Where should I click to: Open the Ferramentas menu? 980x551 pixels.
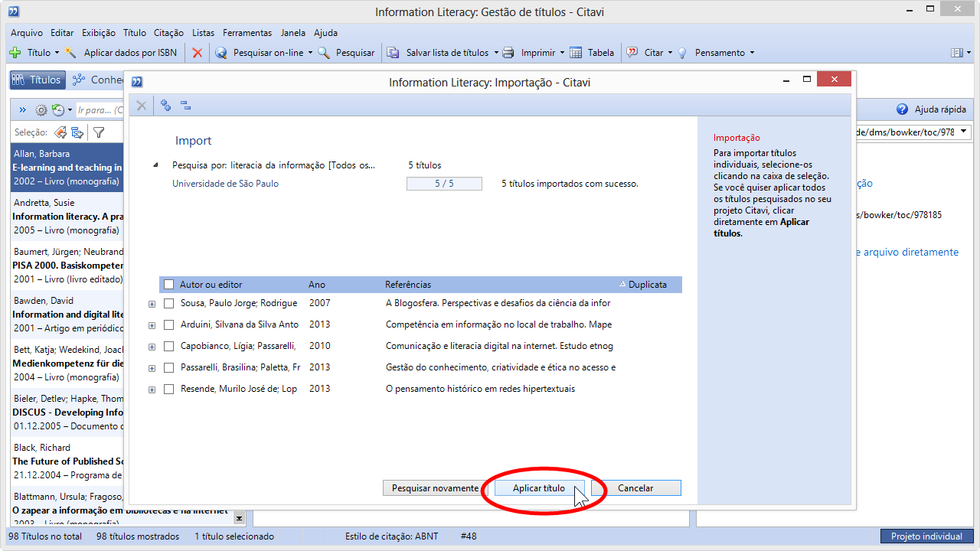coord(247,33)
